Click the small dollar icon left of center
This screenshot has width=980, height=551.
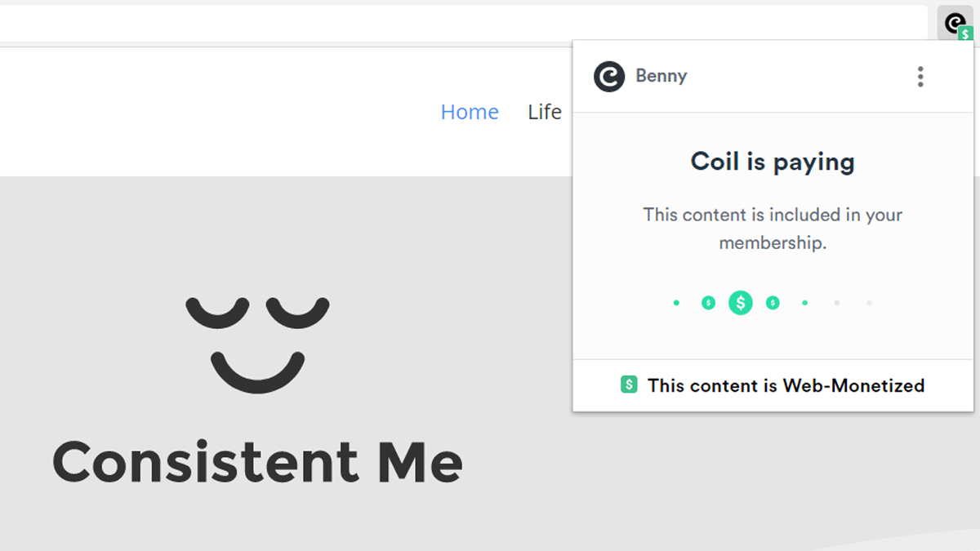pyautogui.click(x=708, y=303)
